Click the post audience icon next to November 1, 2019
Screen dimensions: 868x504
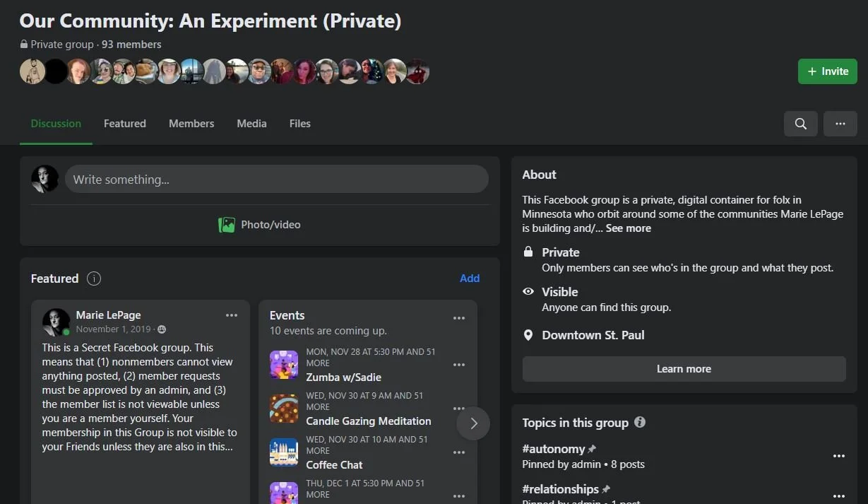[x=162, y=329]
